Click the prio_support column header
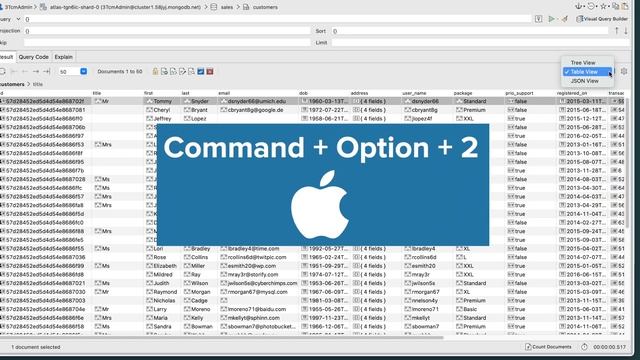This screenshot has height=360, width=640. click(519, 93)
